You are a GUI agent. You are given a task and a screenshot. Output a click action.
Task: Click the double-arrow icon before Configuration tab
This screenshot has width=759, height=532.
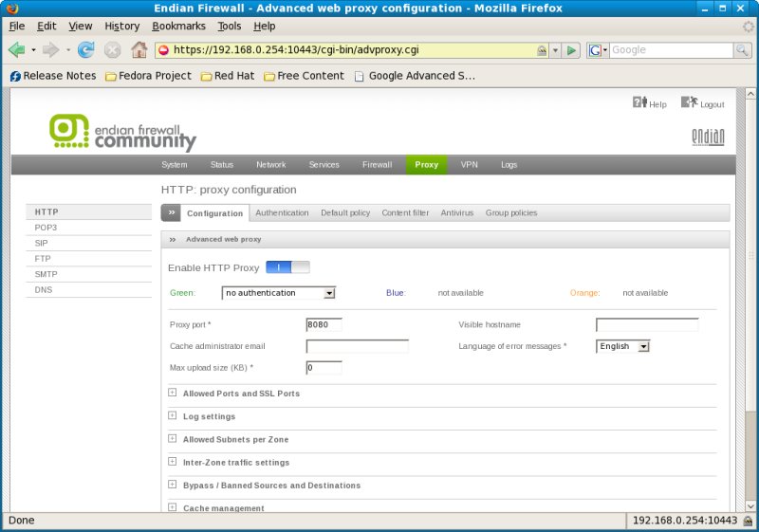pyautogui.click(x=172, y=212)
